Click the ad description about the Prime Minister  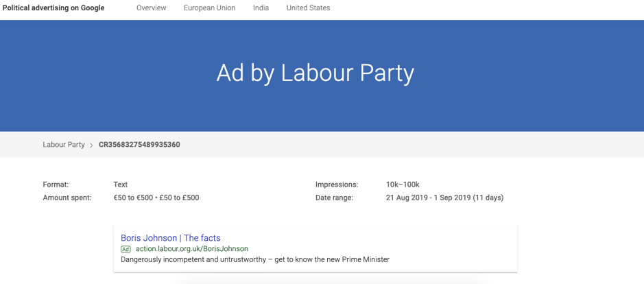(255, 260)
